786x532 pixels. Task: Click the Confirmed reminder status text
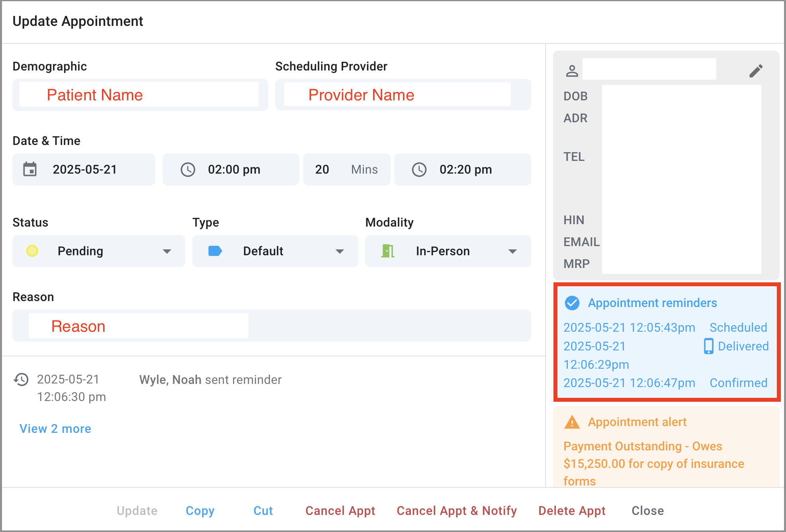(739, 383)
